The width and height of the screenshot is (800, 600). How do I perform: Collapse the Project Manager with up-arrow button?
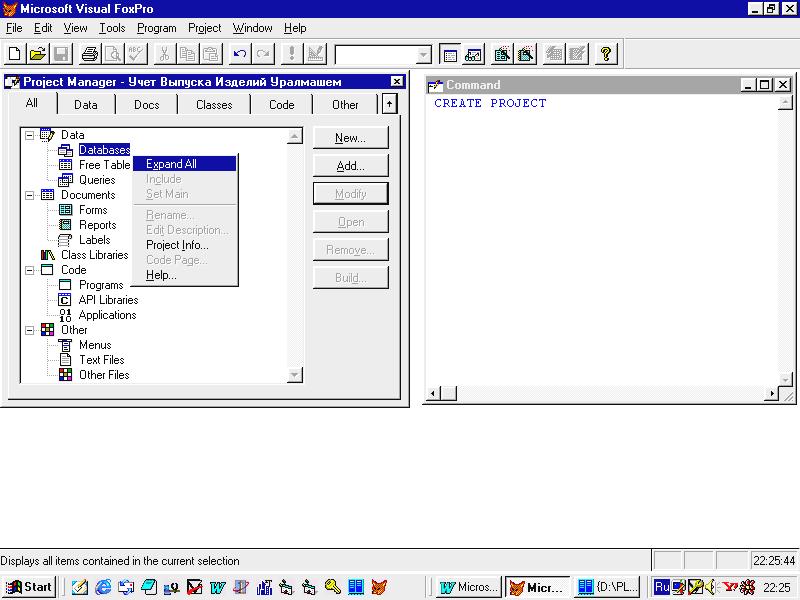coord(389,104)
